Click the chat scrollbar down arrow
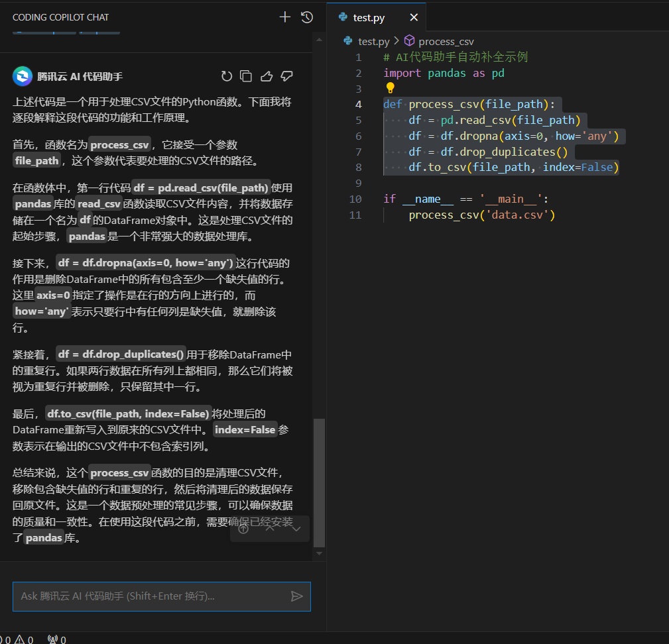The image size is (669, 644). [319, 554]
